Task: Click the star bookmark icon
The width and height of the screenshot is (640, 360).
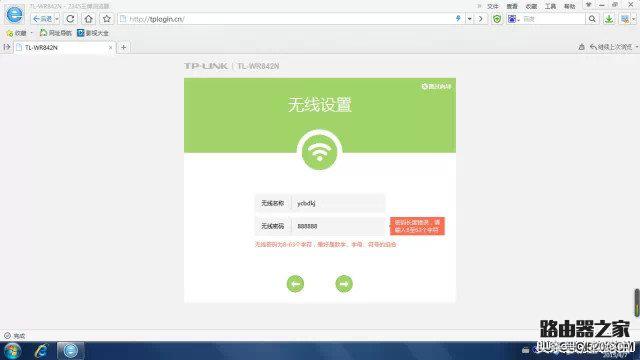Action: tap(107, 19)
